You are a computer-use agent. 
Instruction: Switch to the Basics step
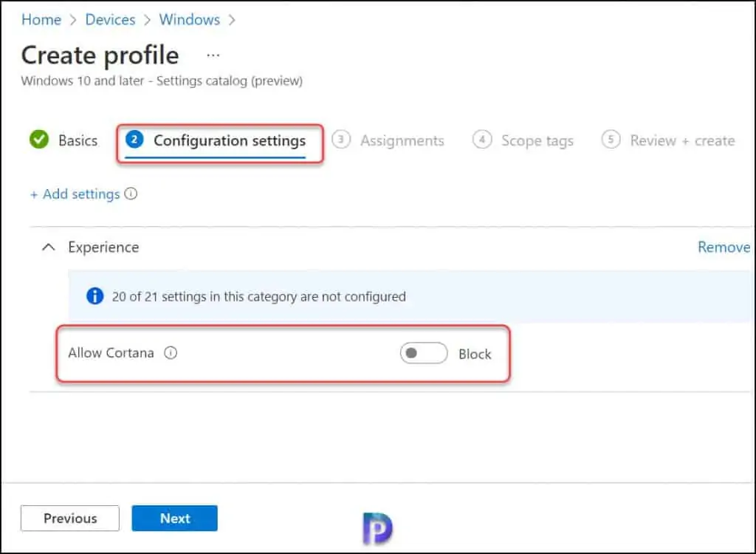(x=63, y=140)
